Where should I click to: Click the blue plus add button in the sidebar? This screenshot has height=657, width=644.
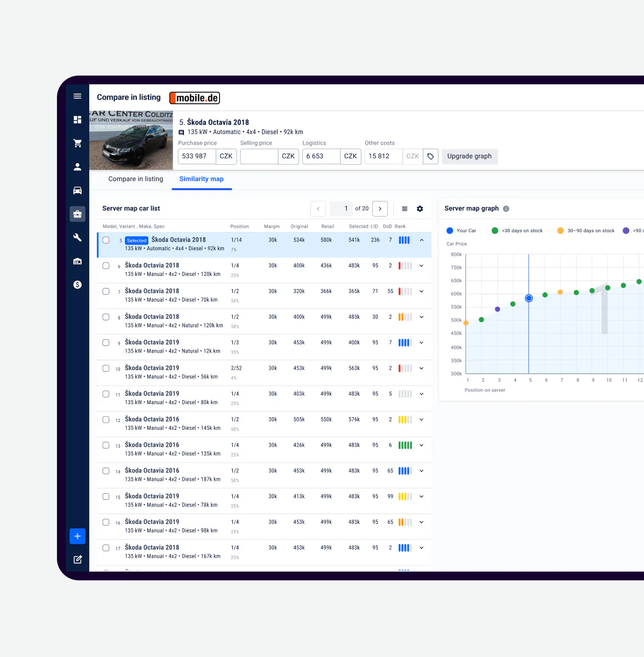coord(77,536)
